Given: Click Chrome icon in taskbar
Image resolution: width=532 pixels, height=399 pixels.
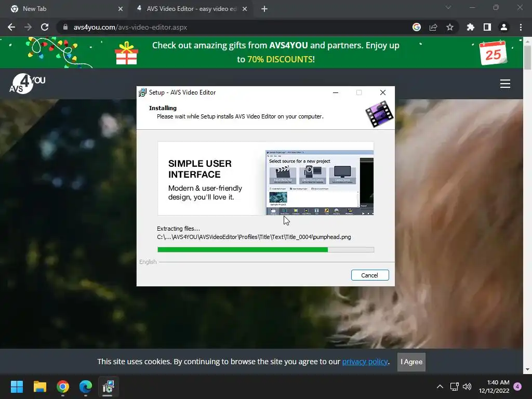Looking at the screenshot, I should click(63, 387).
